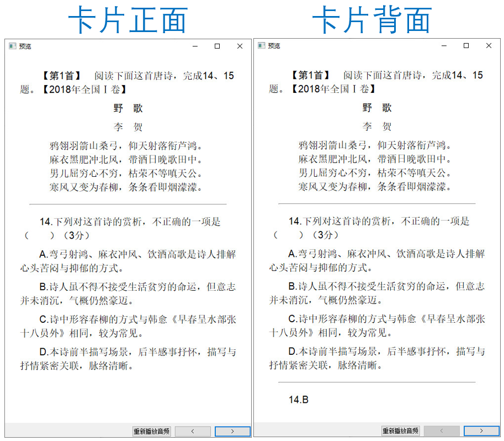
Task: Click replay audio button in card back window
Action: pos(401,431)
